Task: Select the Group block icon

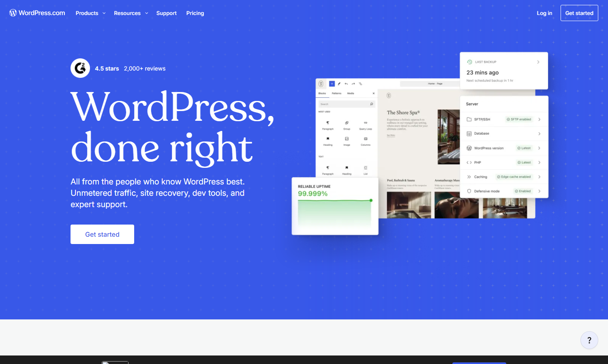Action: pyautogui.click(x=347, y=122)
